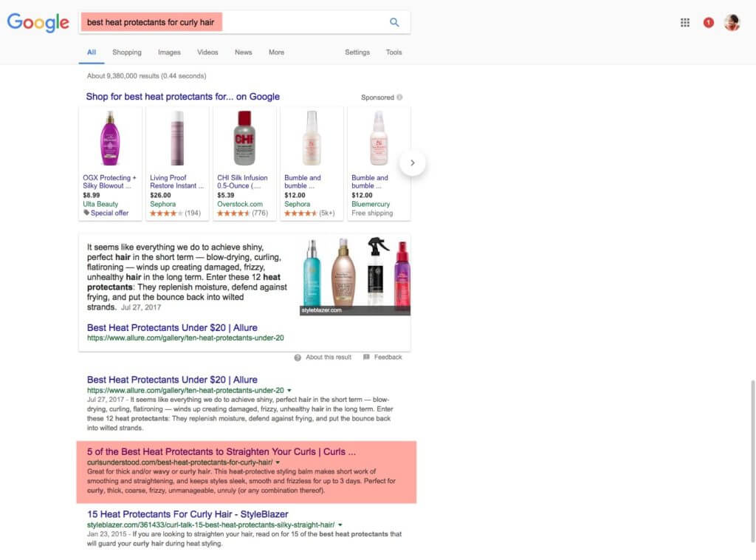Screen dimensions: 756x560
Task: Open the CHI Silk Infusion product image
Action: click(x=244, y=138)
